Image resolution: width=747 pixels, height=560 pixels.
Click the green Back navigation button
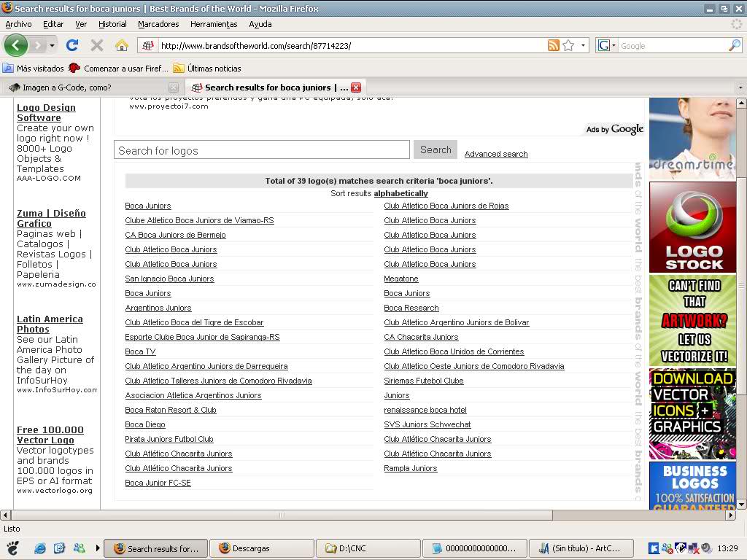(x=16, y=46)
